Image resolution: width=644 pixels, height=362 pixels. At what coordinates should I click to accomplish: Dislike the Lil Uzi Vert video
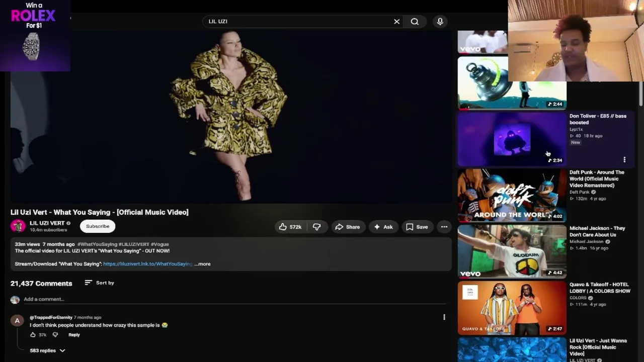[x=316, y=227]
